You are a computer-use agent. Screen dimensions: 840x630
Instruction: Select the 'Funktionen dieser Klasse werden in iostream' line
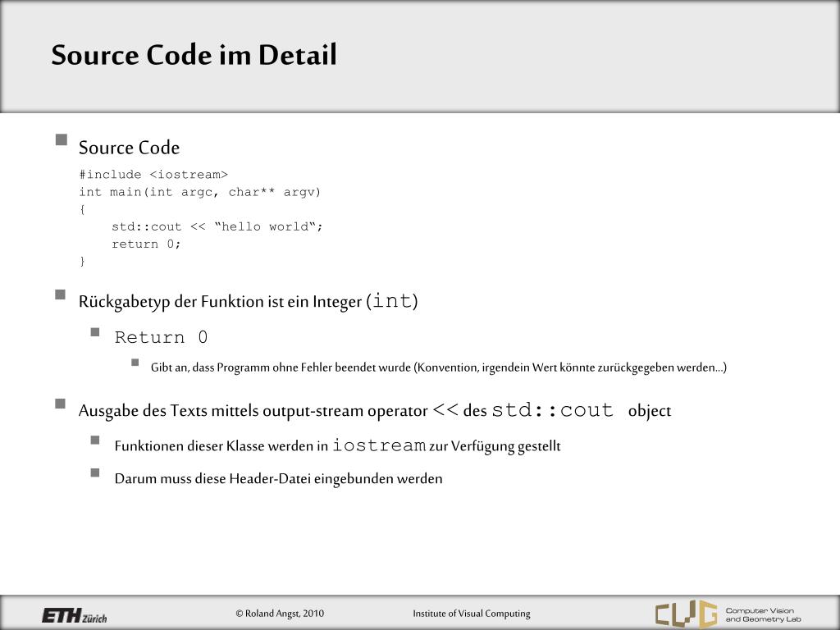click(337, 445)
